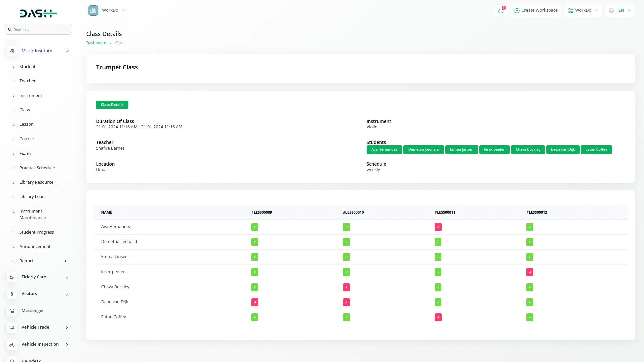Click the Vehicle Inspection icon
644x362 pixels.
12,345
